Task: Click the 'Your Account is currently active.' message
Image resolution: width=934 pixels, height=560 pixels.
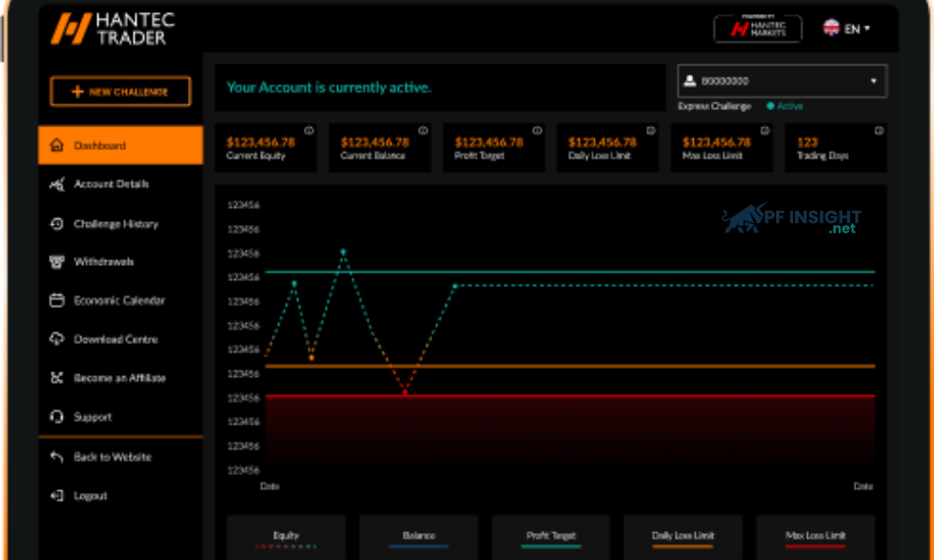Action: [x=329, y=88]
